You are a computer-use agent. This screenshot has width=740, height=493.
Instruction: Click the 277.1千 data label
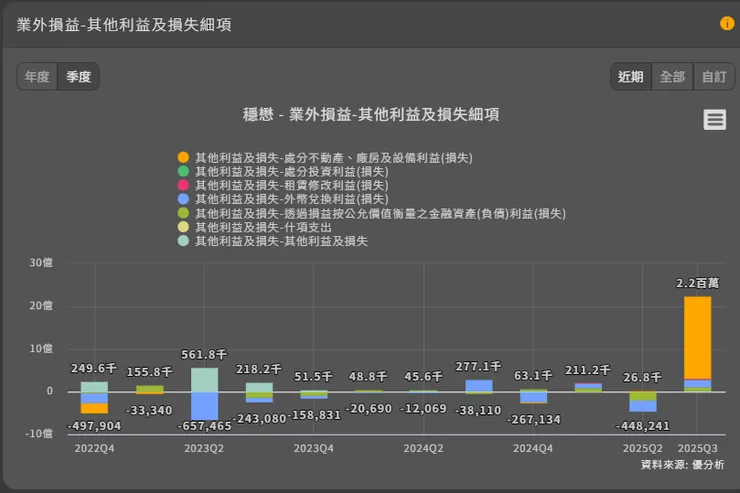(479, 367)
